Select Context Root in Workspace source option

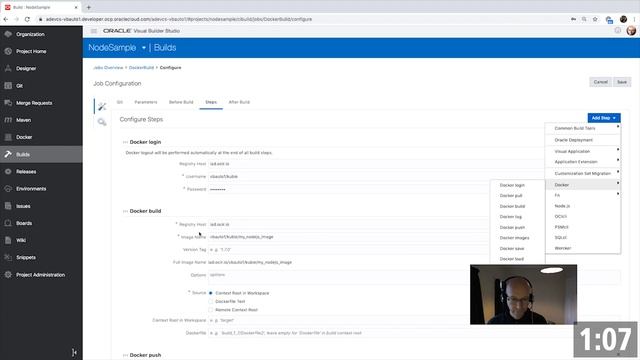211,293
